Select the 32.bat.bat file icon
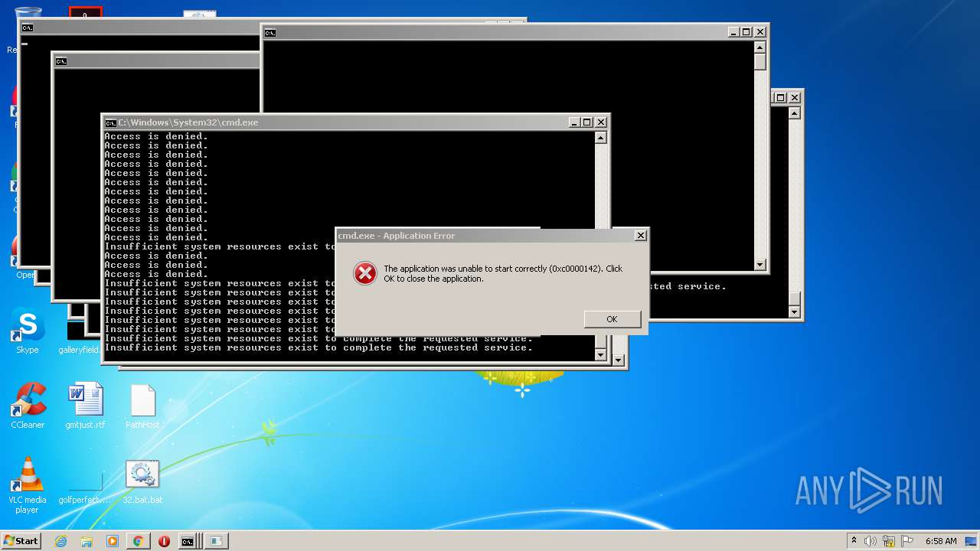 tap(142, 482)
